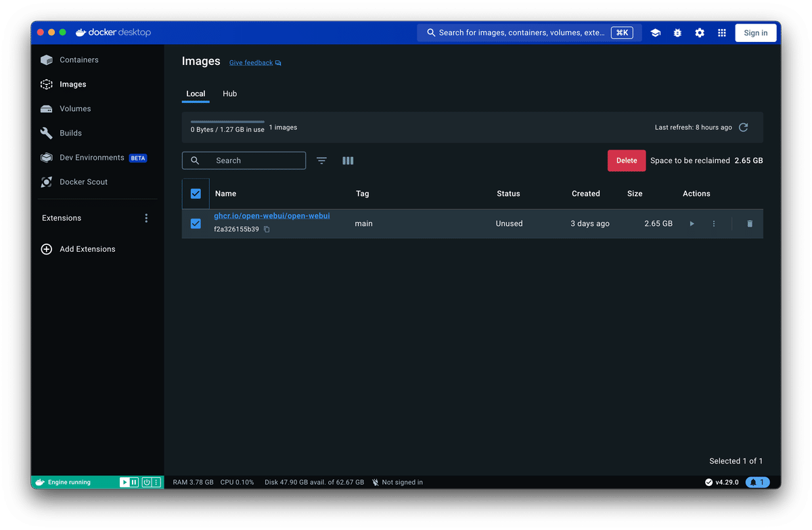Toggle the select-all header checkbox
Viewport: 812px width, 530px height.
[196, 194]
